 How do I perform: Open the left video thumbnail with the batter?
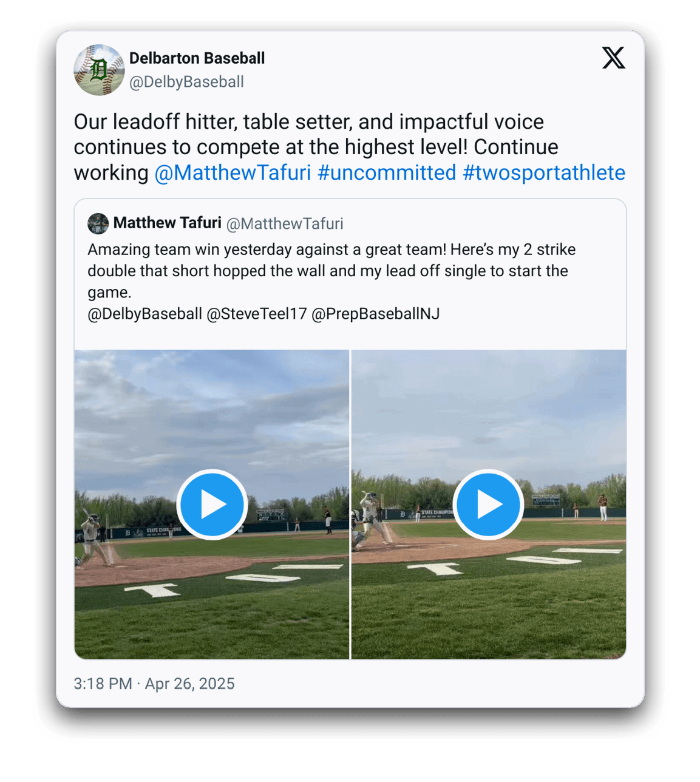pos(212,504)
